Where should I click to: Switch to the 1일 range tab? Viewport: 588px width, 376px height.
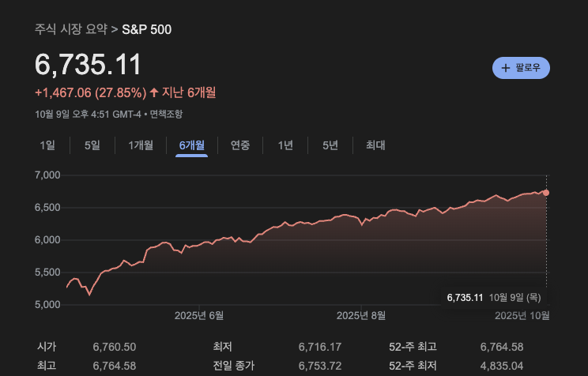47,145
